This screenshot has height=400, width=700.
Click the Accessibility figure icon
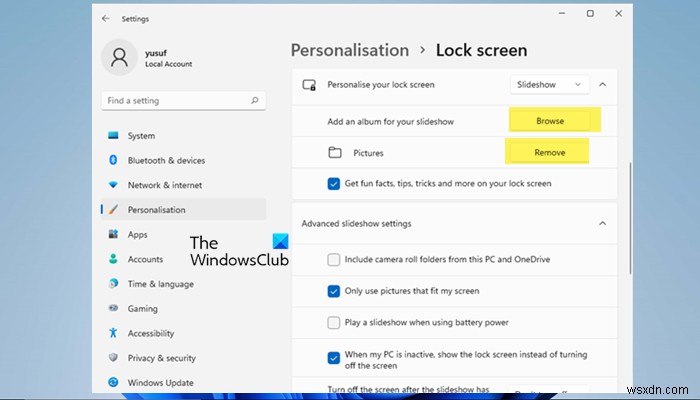coord(113,333)
